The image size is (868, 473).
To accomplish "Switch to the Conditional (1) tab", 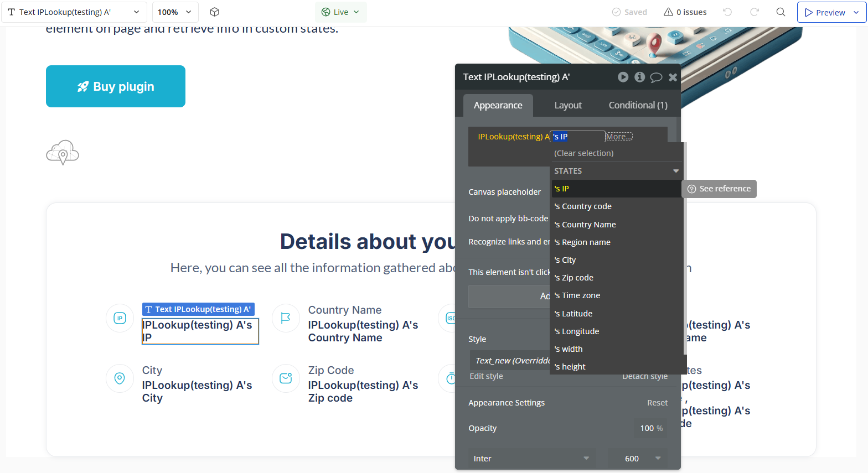I will [638, 105].
